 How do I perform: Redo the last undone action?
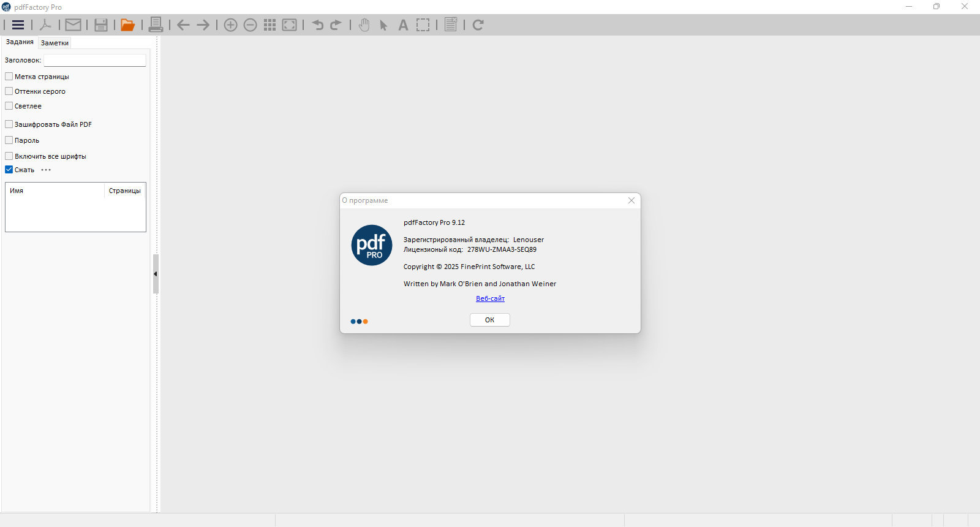click(x=336, y=25)
